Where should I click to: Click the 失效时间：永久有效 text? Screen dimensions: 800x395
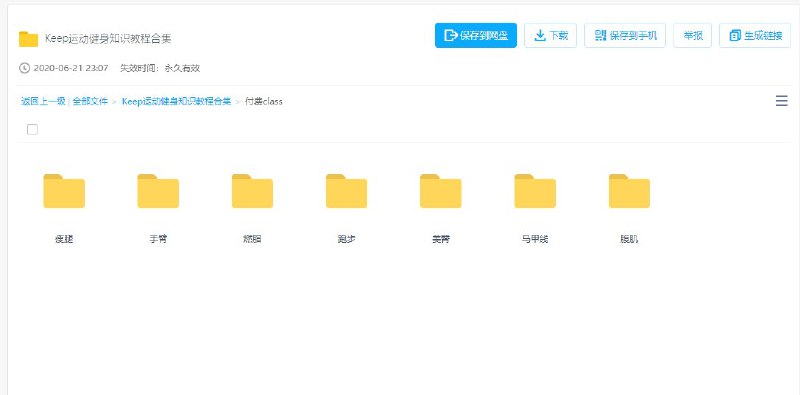pos(160,68)
